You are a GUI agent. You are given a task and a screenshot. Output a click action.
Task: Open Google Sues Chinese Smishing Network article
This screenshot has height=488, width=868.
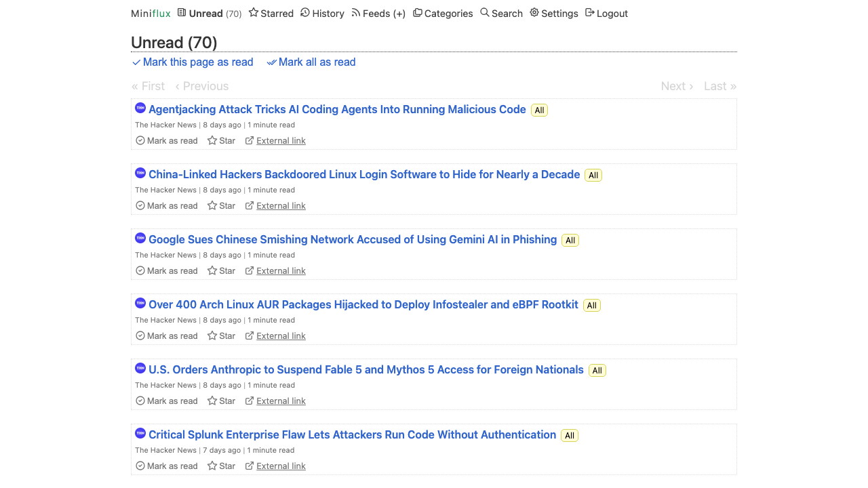[x=353, y=240]
